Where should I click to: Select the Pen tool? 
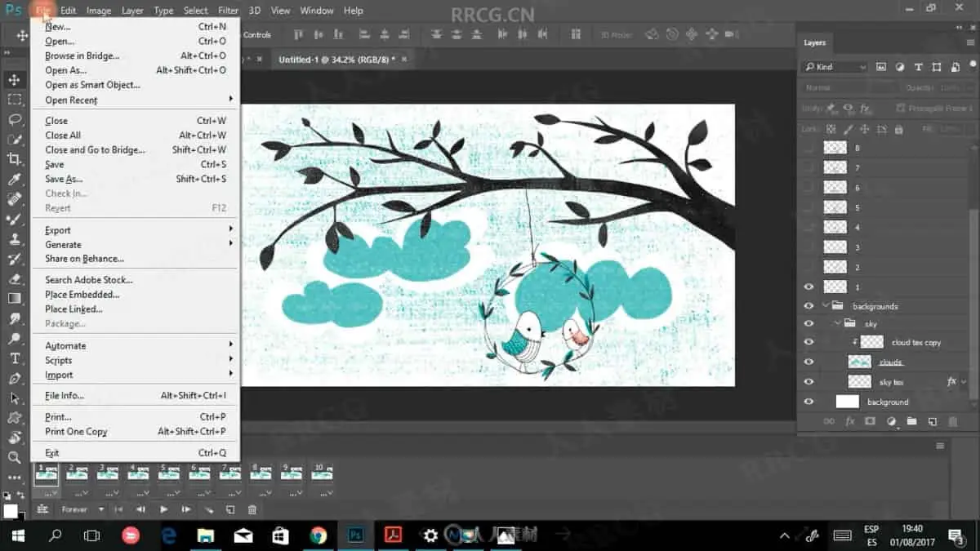[14, 379]
